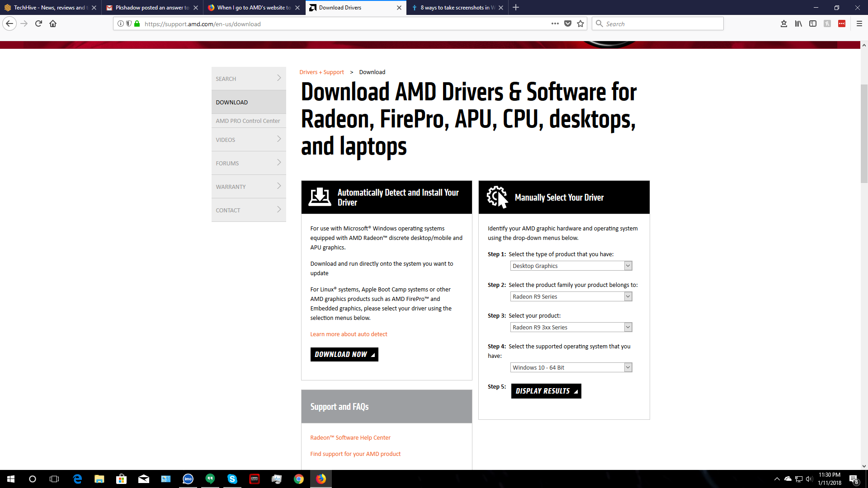Open Task View on the taskbar

(54, 479)
